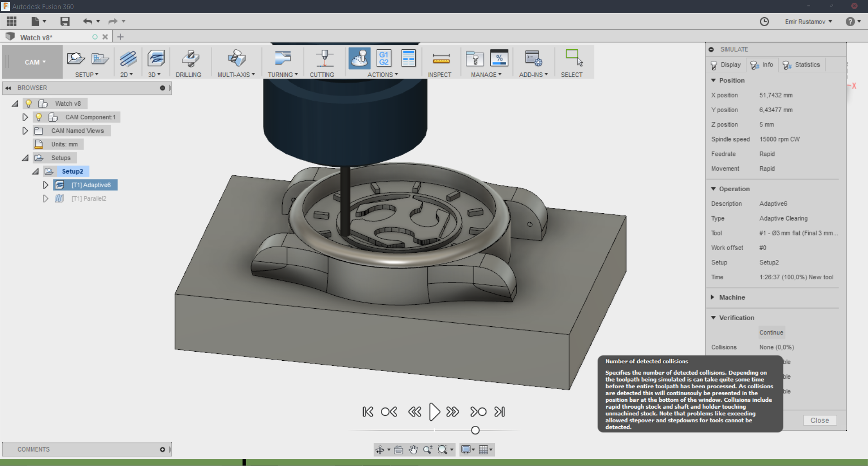Click the Simulate action icon

(x=359, y=59)
